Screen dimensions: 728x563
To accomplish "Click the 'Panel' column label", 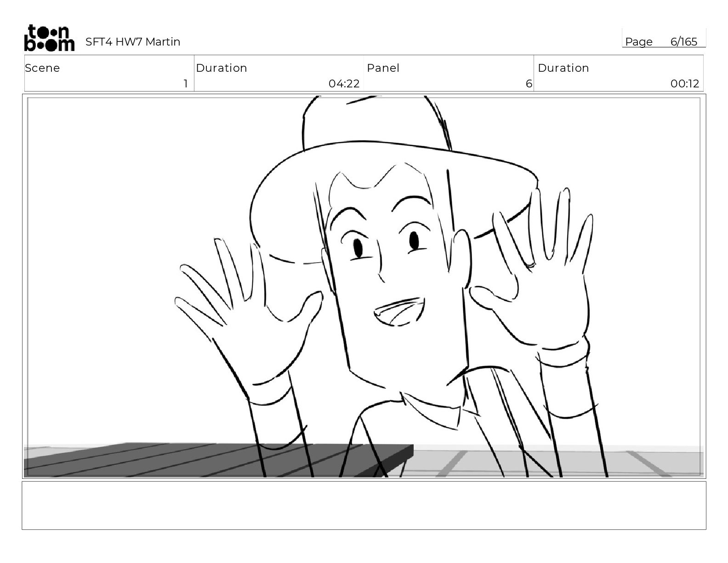I will 383,68.
